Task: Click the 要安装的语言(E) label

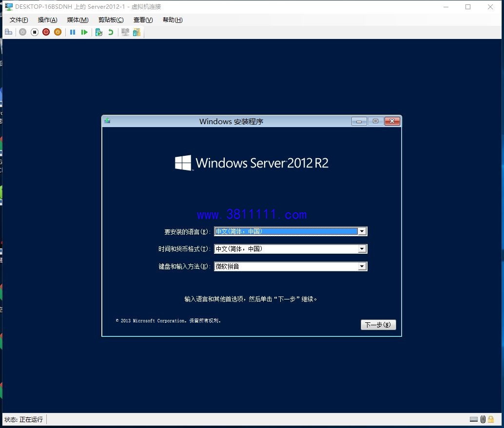Action: click(x=187, y=232)
